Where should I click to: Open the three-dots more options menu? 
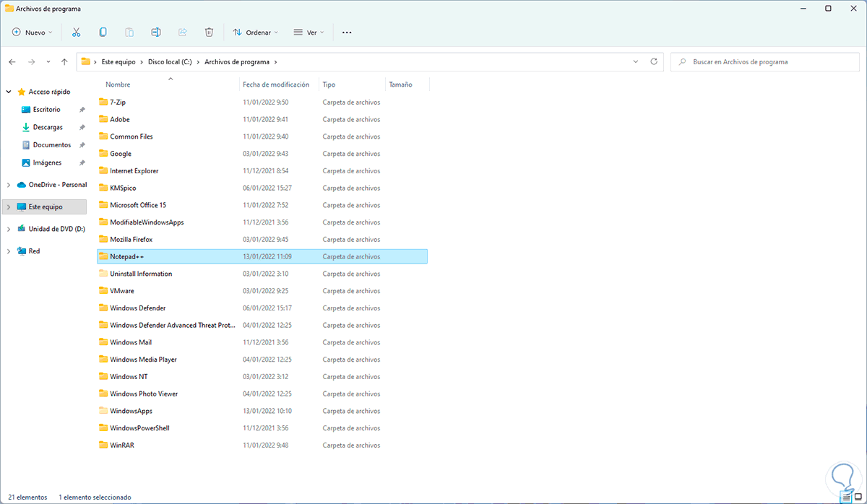click(x=347, y=32)
